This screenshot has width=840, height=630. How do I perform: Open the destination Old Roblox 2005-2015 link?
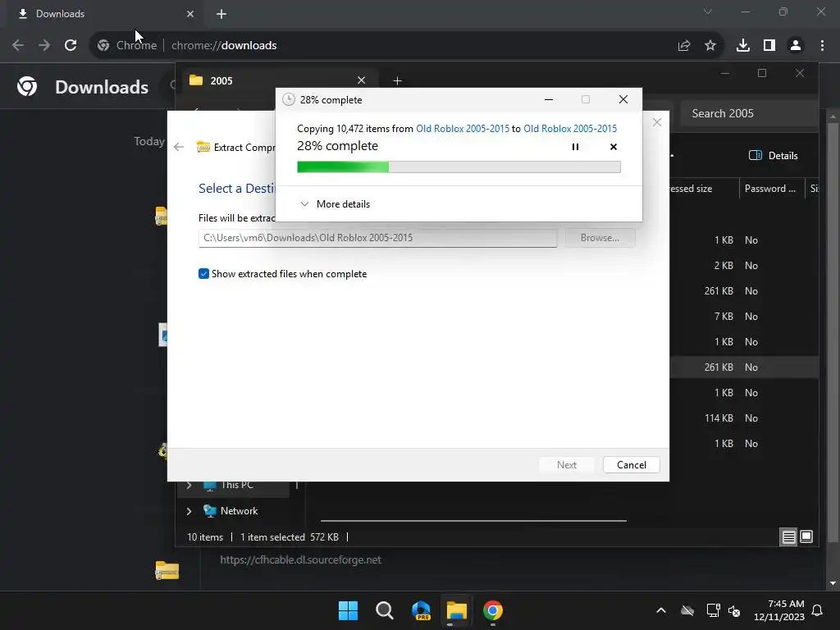pos(570,129)
